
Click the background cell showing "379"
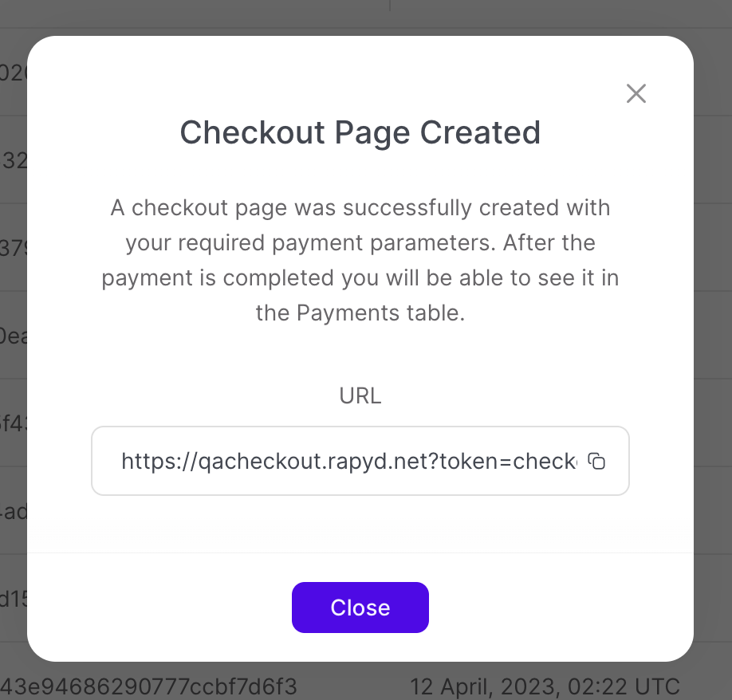click(x=14, y=248)
